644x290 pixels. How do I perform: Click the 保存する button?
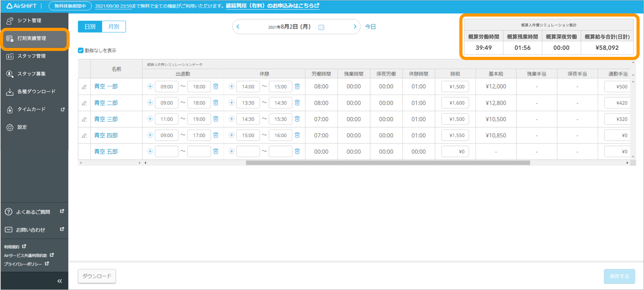[x=619, y=276]
